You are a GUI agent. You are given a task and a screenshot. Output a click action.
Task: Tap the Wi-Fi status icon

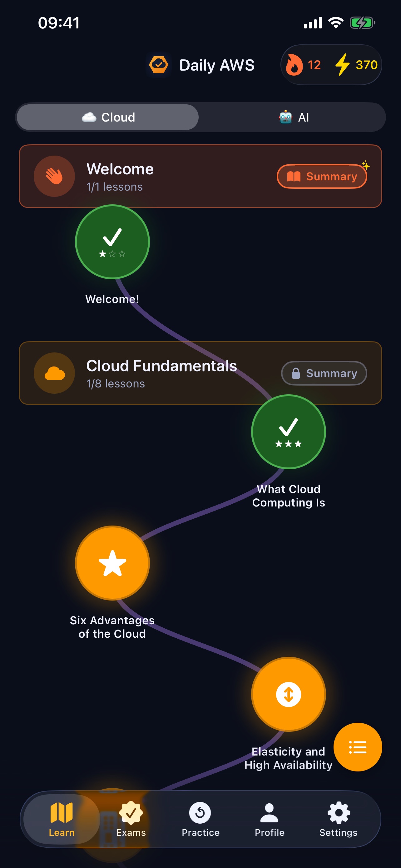[336, 22]
